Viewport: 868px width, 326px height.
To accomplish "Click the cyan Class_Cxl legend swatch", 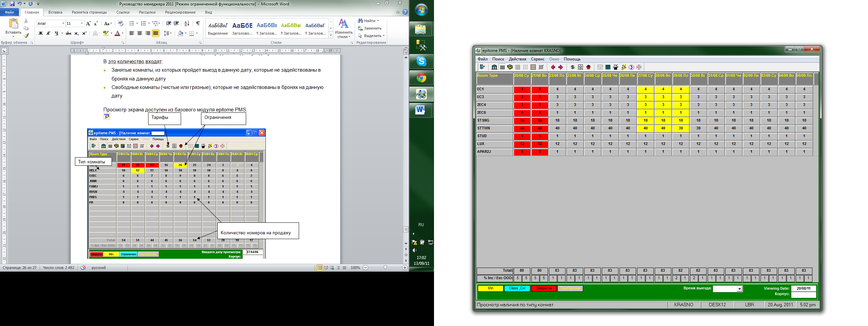I will tap(517, 288).
